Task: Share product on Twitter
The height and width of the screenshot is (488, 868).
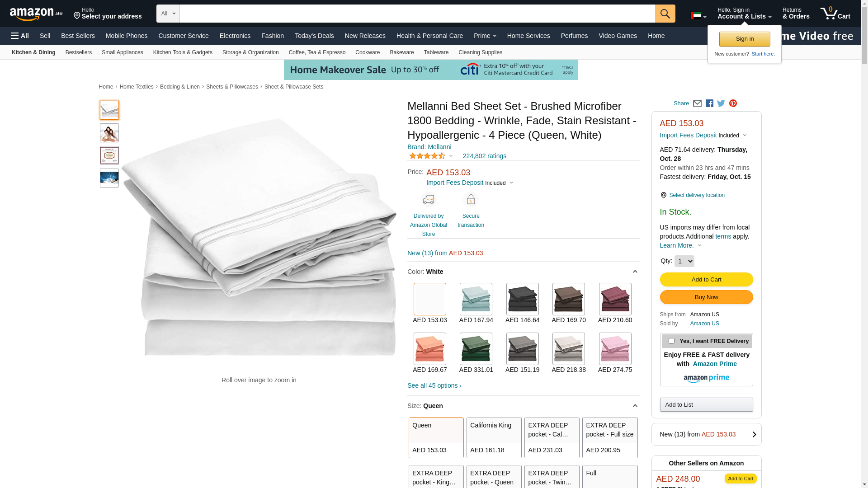Action: point(721,103)
